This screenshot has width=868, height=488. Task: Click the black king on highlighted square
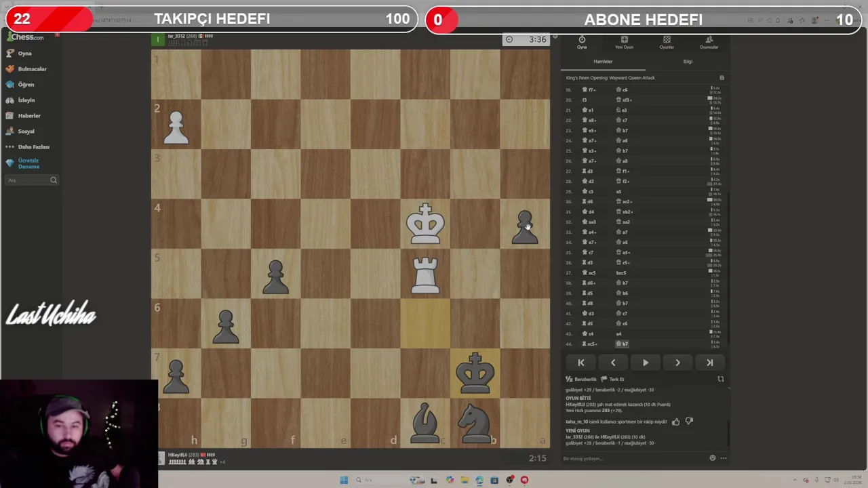point(475,373)
